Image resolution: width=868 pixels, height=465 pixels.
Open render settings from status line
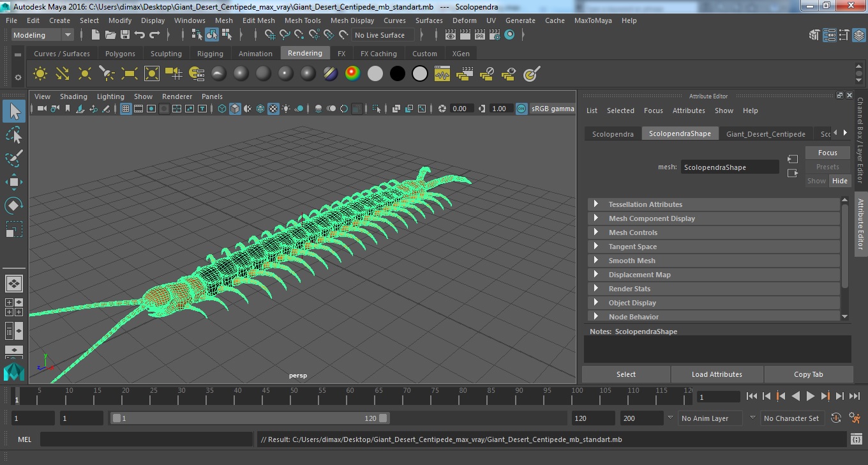pyautogui.click(x=494, y=35)
